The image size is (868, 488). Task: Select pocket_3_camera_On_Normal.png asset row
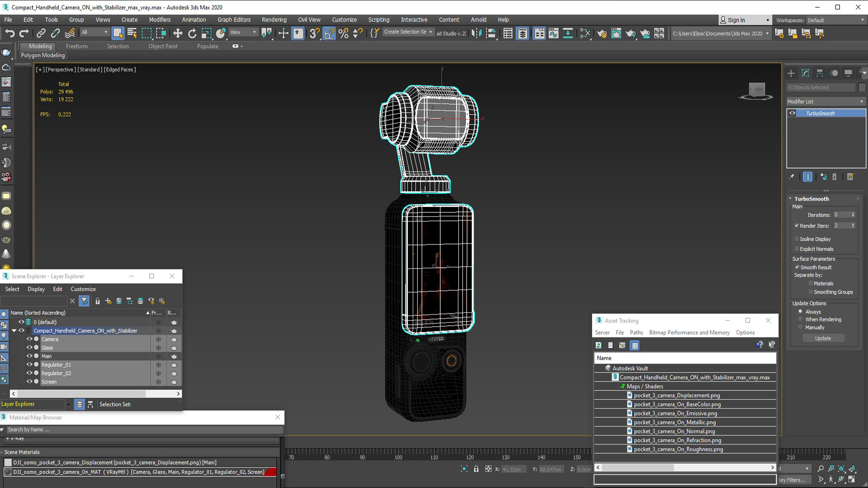(685, 431)
